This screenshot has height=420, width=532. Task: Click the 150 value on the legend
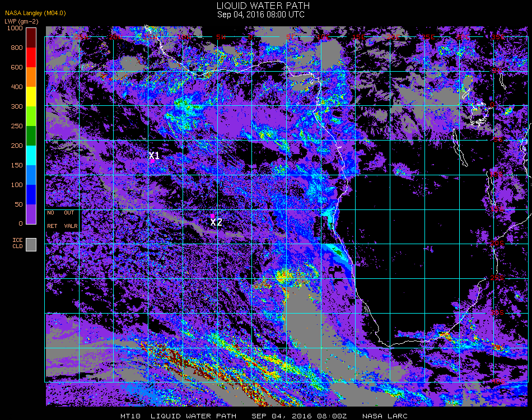click(x=17, y=165)
